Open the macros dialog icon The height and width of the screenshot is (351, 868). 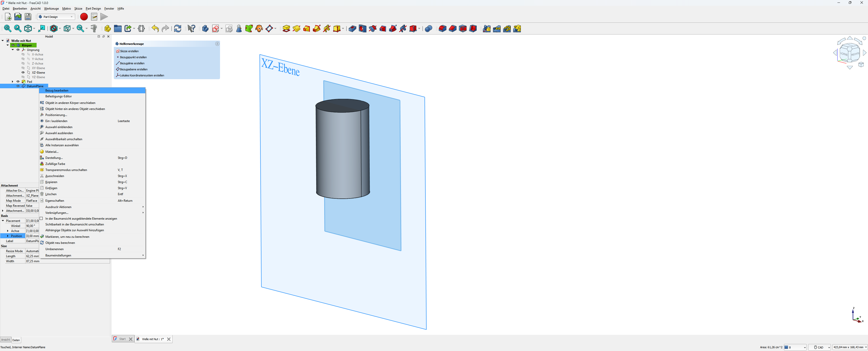[x=94, y=17]
